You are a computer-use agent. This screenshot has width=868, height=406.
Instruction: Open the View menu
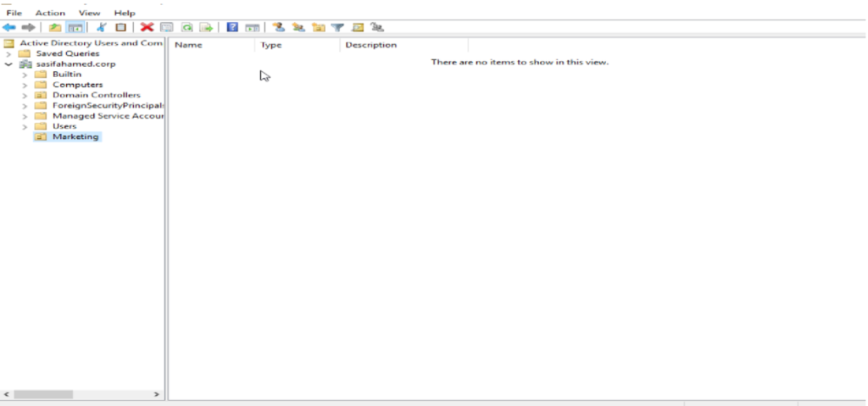[89, 14]
